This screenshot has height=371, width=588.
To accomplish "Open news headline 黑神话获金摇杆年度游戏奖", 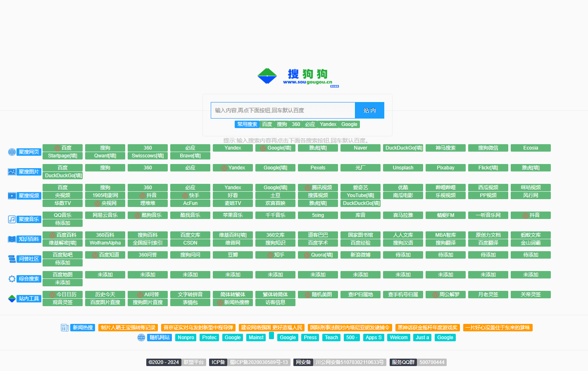I will pyautogui.click(x=428, y=328).
